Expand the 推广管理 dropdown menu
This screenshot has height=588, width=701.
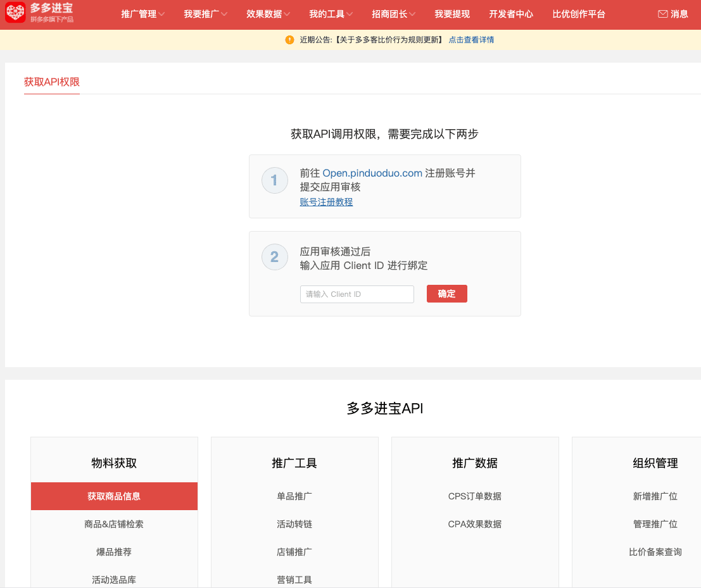(143, 14)
